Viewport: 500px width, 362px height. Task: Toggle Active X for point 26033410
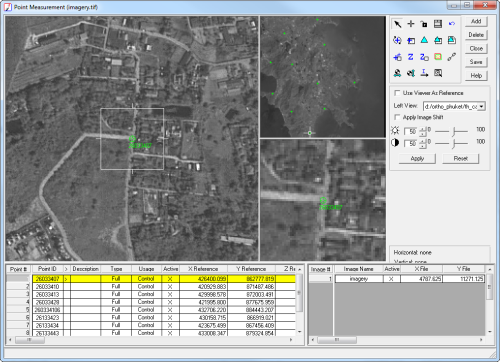[170, 287]
